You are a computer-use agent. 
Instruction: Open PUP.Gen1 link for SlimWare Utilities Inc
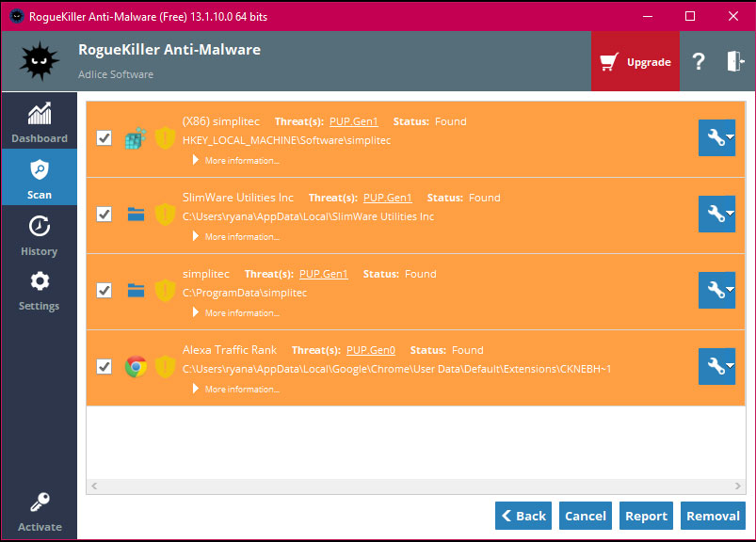pyautogui.click(x=387, y=198)
